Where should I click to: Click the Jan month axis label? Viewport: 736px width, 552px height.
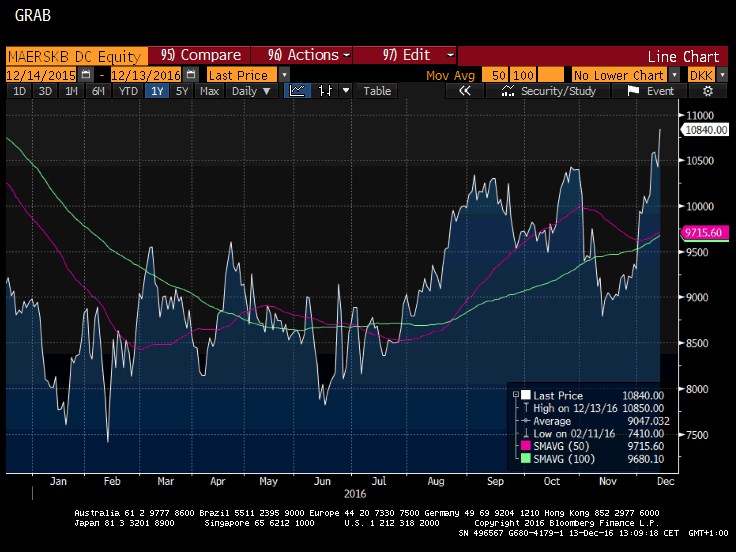58,481
